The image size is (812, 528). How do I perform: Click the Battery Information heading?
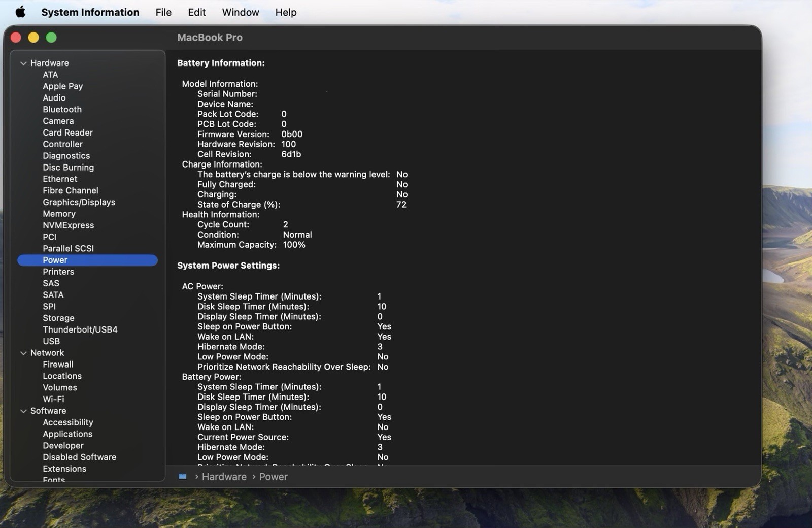tap(221, 63)
